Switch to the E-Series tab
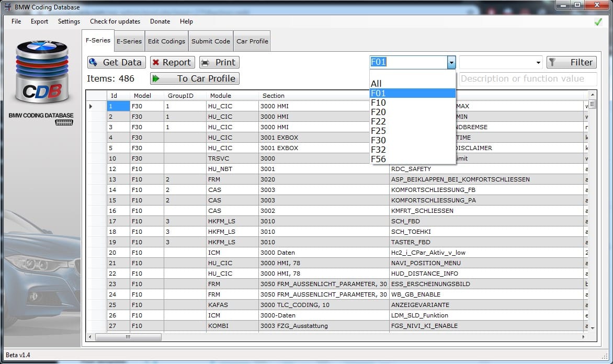Screen dimensions: 613x364 point(129,41)
